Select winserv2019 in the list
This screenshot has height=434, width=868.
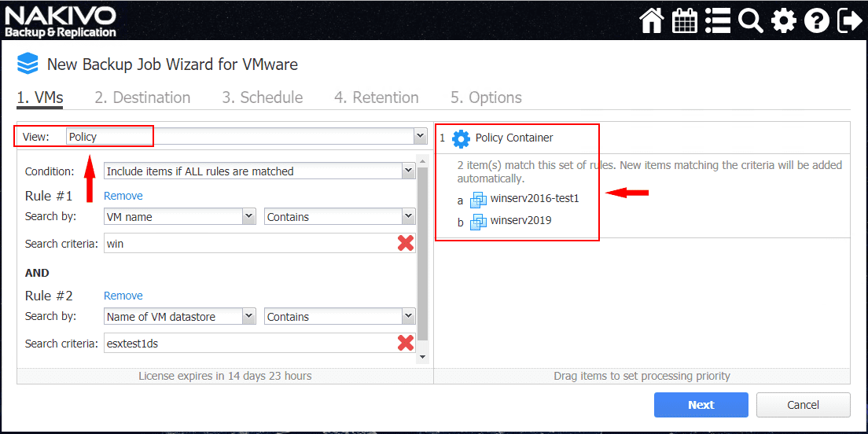(x=521, y=221)
